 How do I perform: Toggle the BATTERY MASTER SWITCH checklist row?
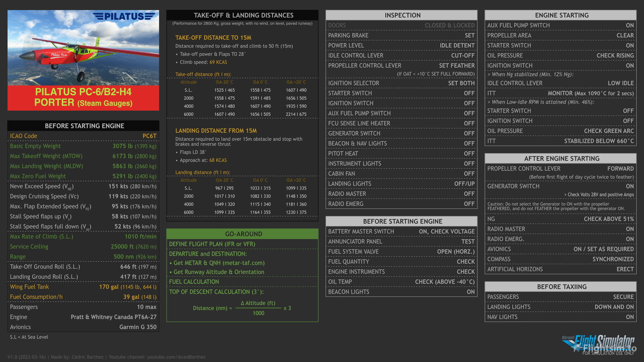pyautogui.click(x=401, y=231)
